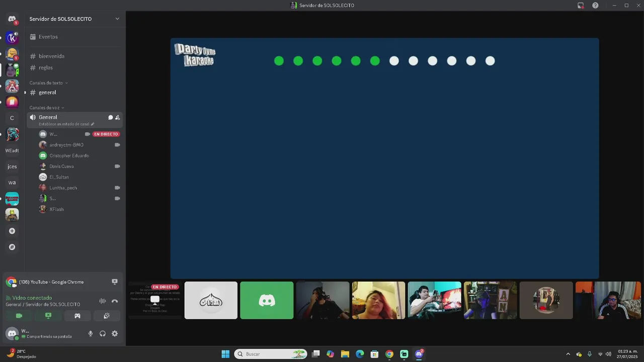Toggle screen share button
Viewport: 644px width, 362px height.
coord(48,316)
